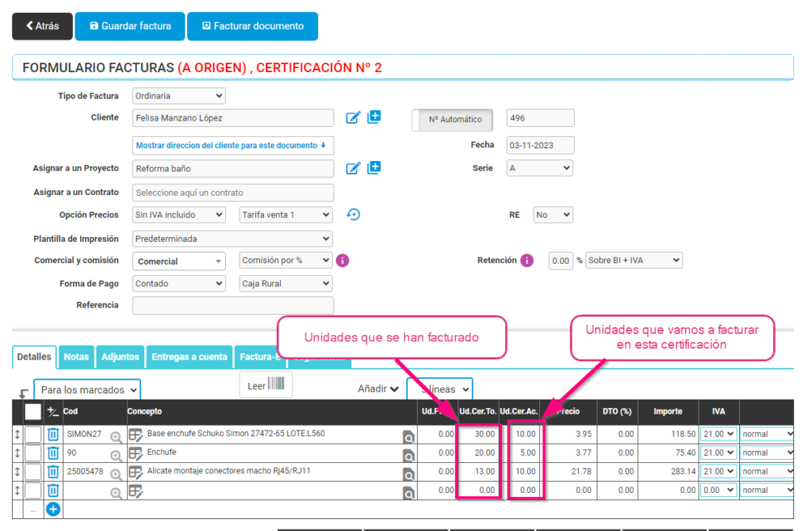Click the Guardar factura button
812x531 pixels.
click(x=130, y=26)
